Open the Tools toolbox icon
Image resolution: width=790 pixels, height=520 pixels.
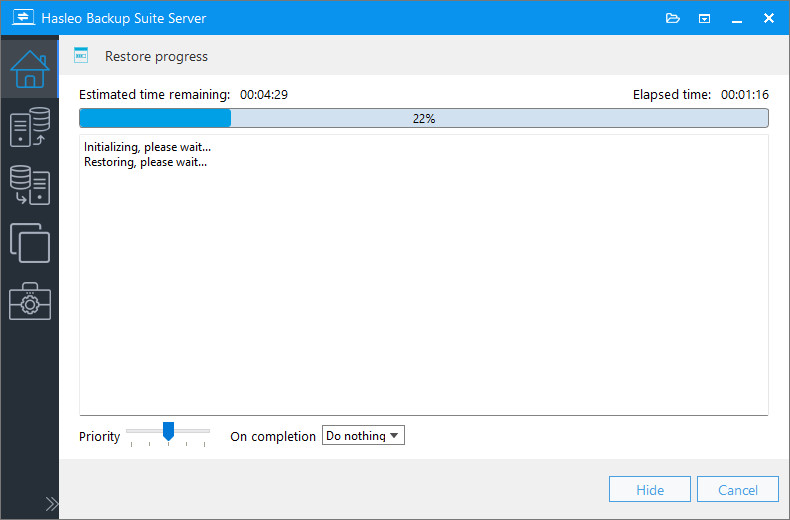(29, 301)
